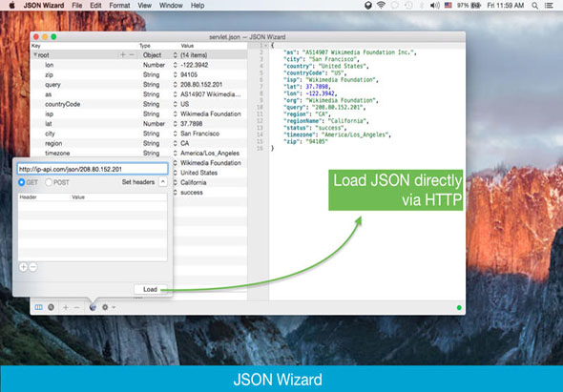Screen dimensions: 563x392
Task: Click the green status indicator dot
Action: (459, 308)
